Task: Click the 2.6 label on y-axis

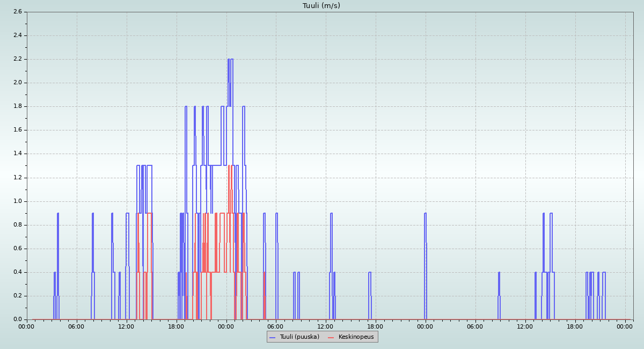Action: coord(17,12)
